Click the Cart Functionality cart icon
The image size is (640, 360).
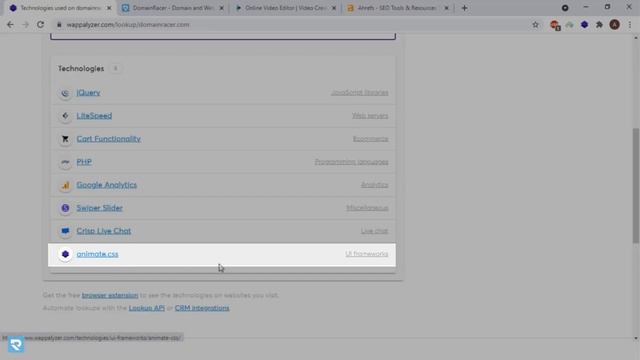coord(65,139)
